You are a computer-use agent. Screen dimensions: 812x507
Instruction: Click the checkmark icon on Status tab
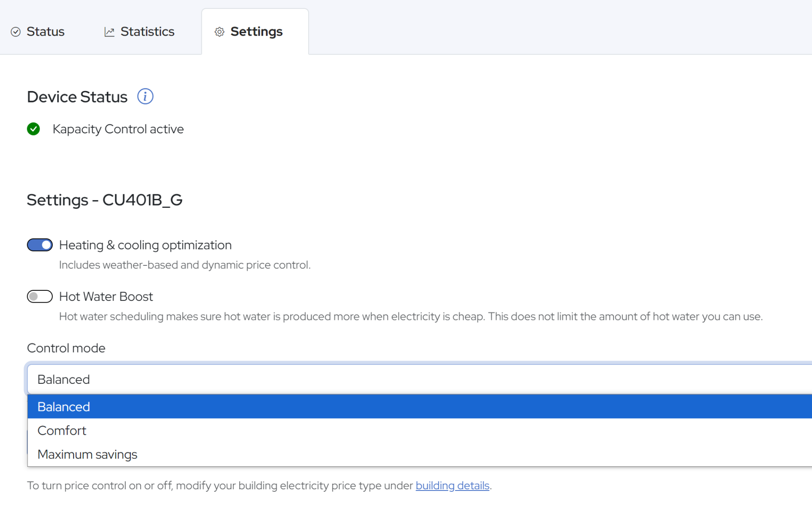(x=16, y=32)
